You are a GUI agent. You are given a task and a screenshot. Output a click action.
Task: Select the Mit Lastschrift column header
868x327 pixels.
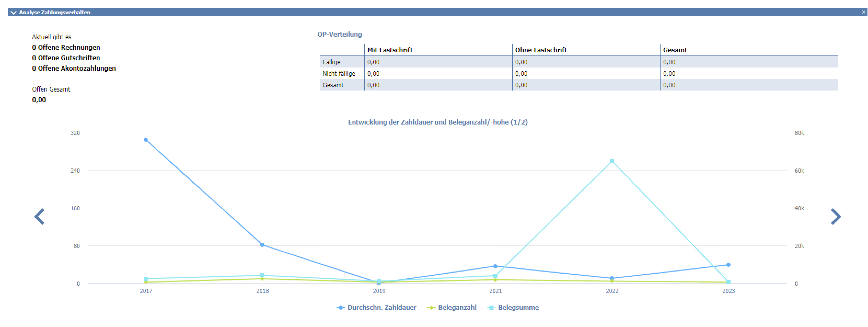390,50
